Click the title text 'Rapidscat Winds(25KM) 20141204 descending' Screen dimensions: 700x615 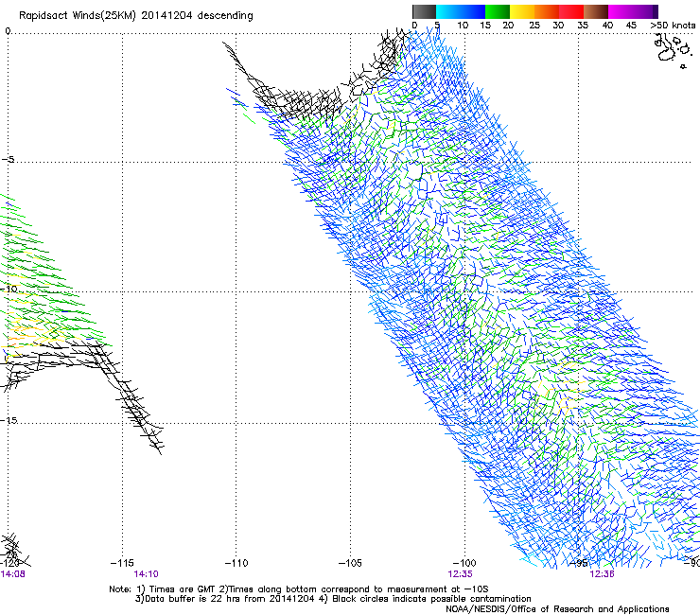point(136,16)
